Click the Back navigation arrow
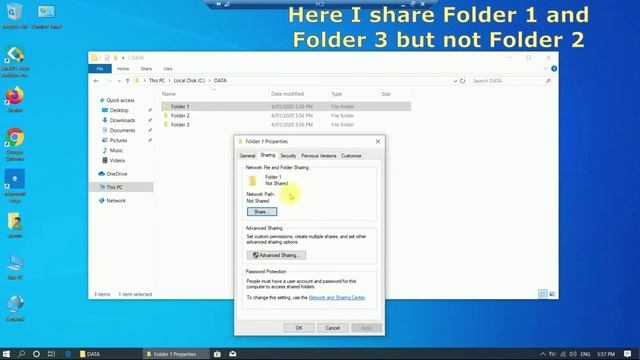Screen dimensions: 640x360 coord(96,81)
